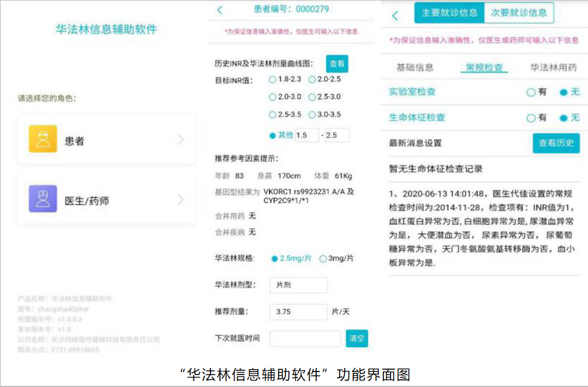Viewport: 588px width, 387px height.
Task: Select 有 for 生命体征检查
Action: click(531, 118)
